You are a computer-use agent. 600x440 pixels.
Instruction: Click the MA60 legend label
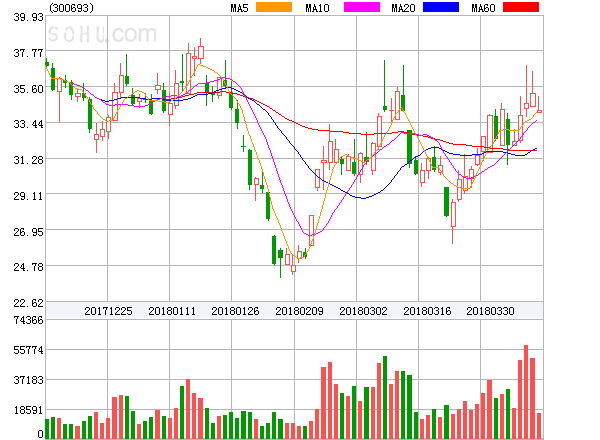click(483, 8)
